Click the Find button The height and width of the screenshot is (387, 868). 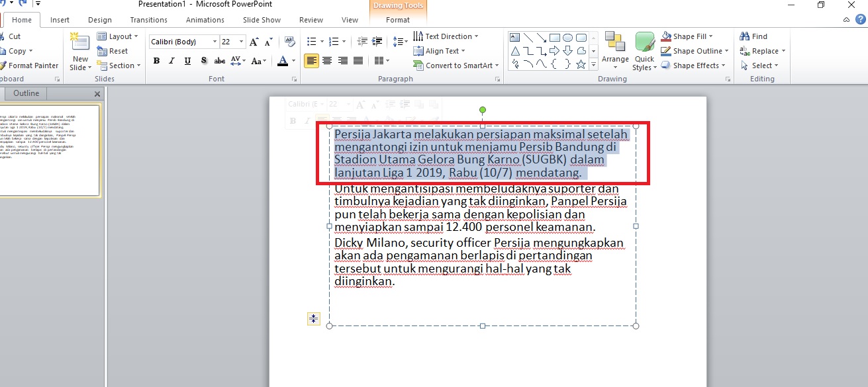click(x=753, y=36)
